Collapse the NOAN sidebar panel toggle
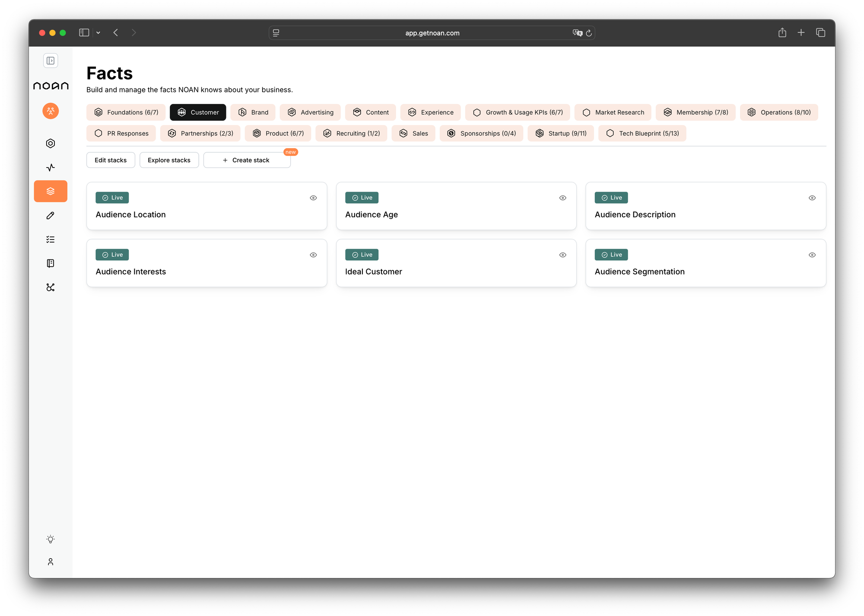This screenshot has width=864, height=616. point(51,60)
